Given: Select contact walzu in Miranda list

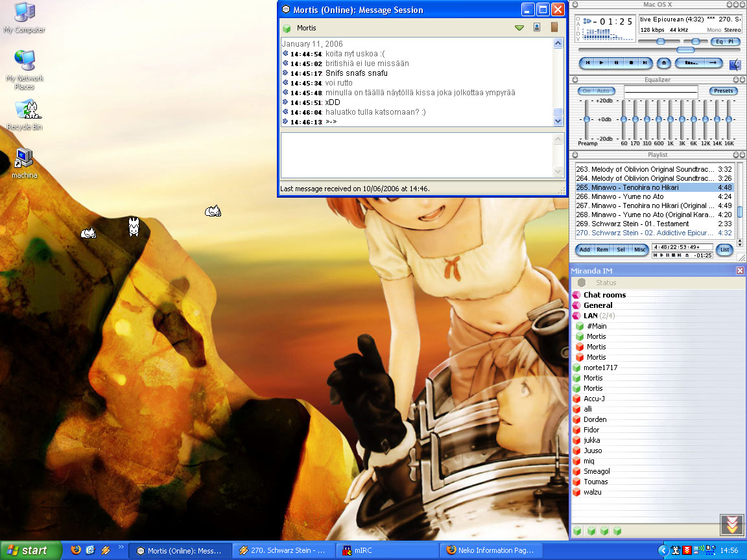Looking at the screenshot, I should [592, 492].
